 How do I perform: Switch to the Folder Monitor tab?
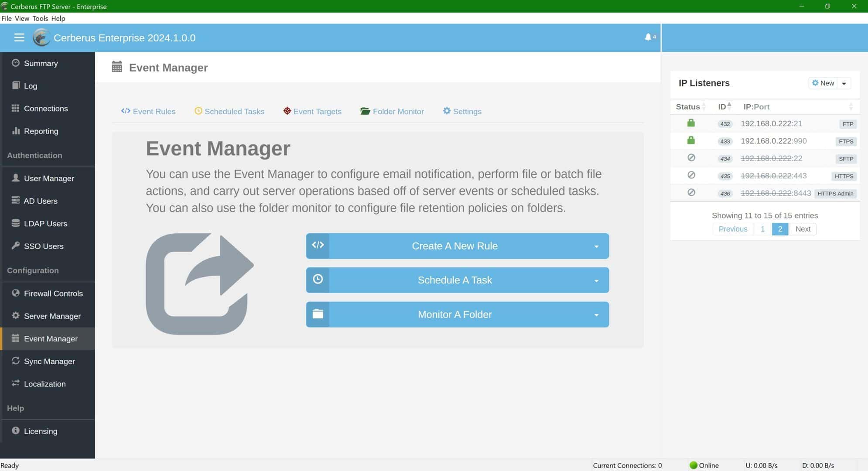click(x=392, y=111)
